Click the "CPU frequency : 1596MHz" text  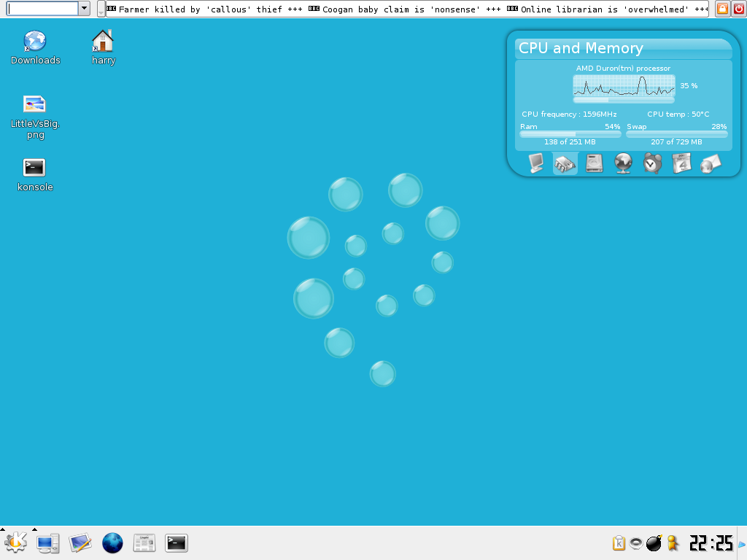pos(569,114)
